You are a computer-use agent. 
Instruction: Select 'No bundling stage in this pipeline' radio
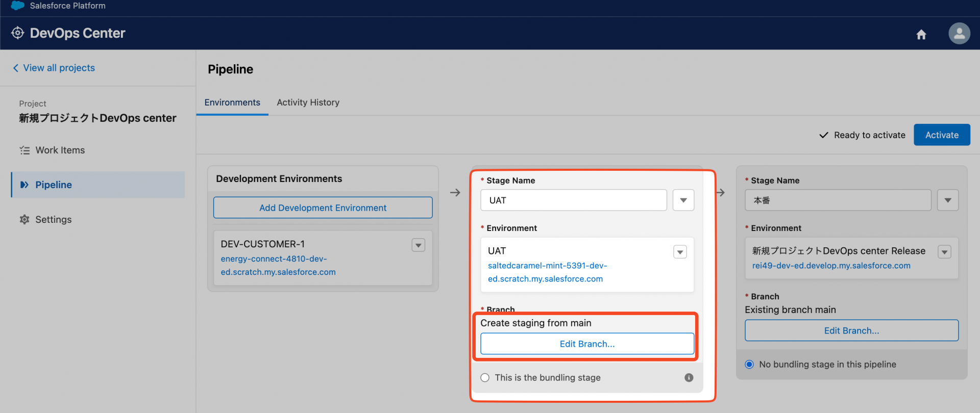[x=749, y=365]
